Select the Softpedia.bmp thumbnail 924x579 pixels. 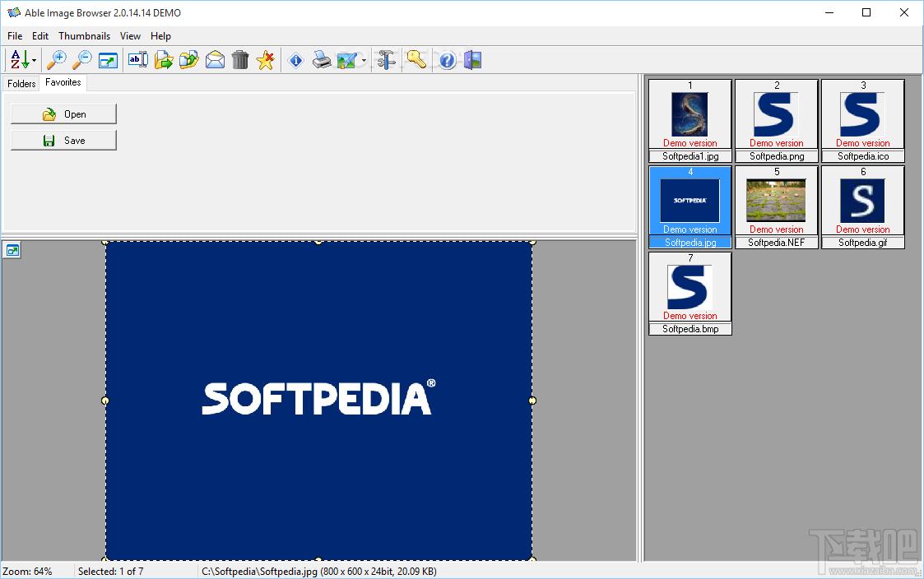tap(690, 294)
